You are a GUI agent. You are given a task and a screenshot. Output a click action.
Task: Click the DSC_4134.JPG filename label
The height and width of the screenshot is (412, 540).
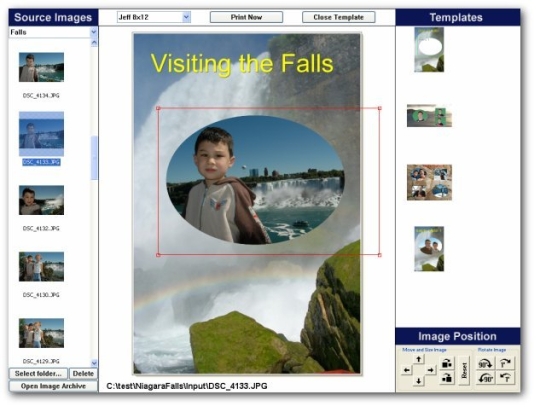[x=41, y=95]
